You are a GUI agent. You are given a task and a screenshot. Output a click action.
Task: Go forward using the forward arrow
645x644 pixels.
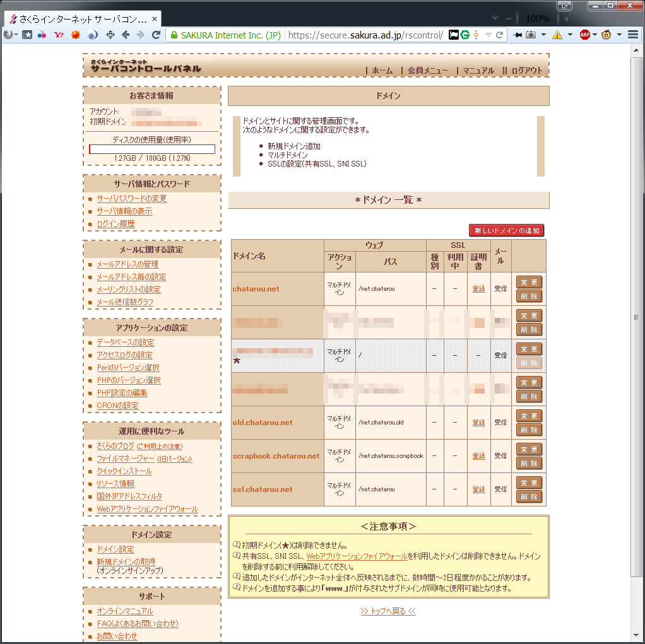pyautogui.click(x=141, y=35)
